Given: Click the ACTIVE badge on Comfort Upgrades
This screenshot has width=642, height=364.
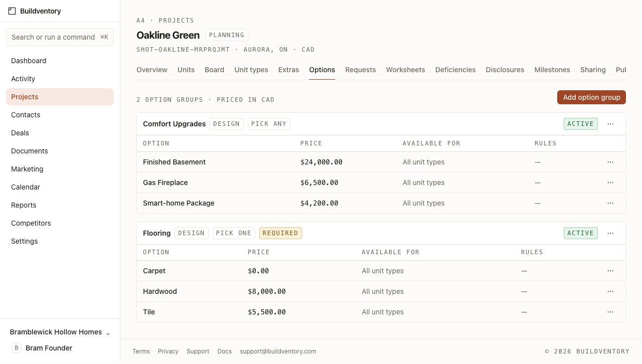Looking at the screenshot, I should pos(580,124).
